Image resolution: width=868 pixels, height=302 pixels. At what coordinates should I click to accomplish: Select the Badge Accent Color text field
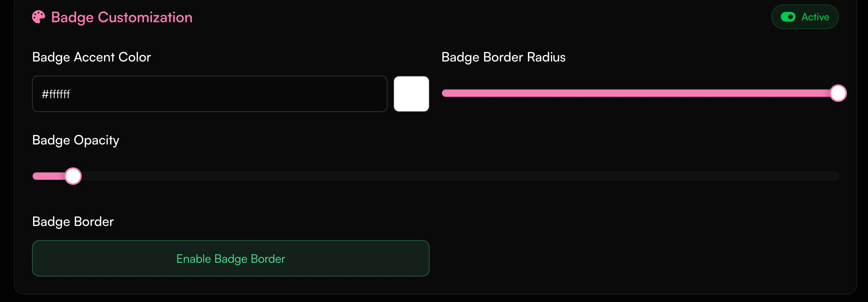pyautogui.click(x=209, y=94)
